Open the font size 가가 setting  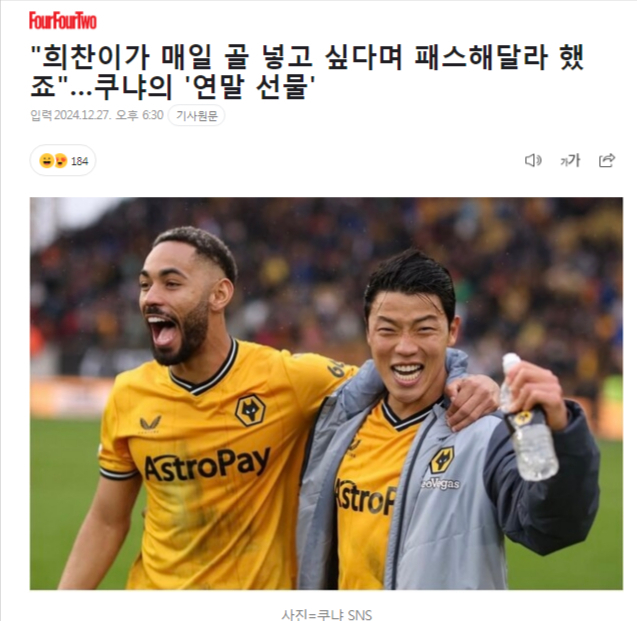click(570, 160)
